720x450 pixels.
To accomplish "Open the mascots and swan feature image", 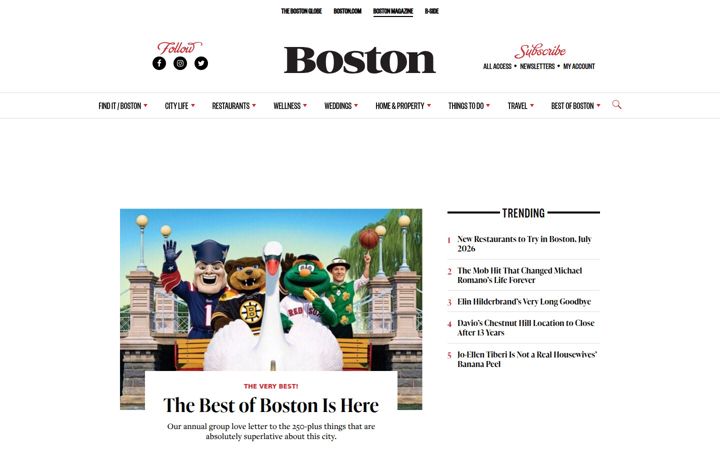I will (x=271, y=290).
